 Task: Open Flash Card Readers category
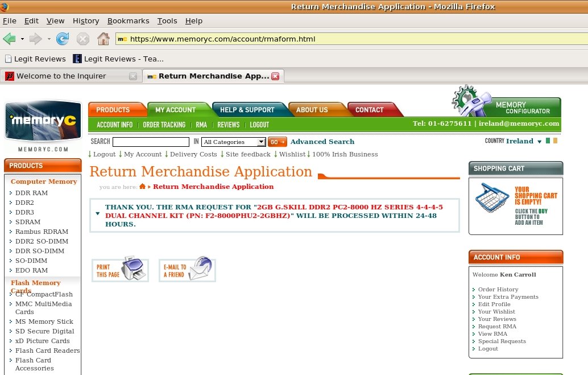click(48, 351)
